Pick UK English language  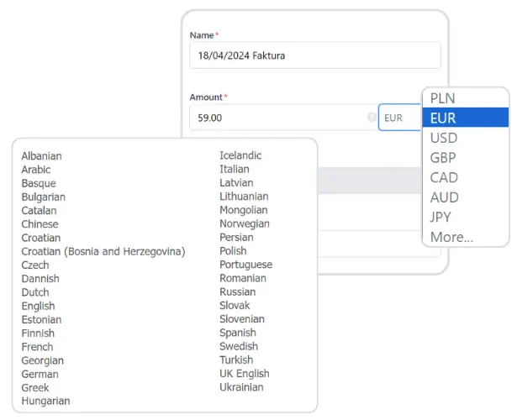pos(244,374)
